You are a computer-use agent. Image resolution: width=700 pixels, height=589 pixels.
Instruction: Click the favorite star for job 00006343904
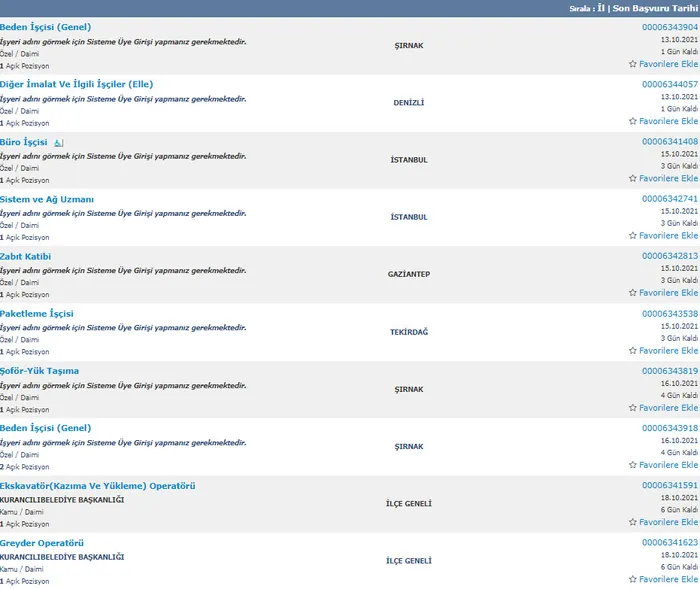coord(632,64)
